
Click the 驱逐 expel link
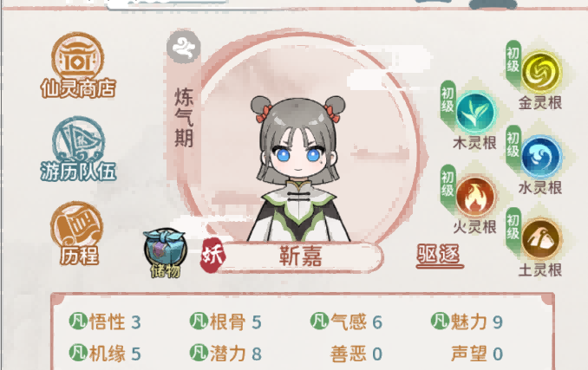coord(439,256)
